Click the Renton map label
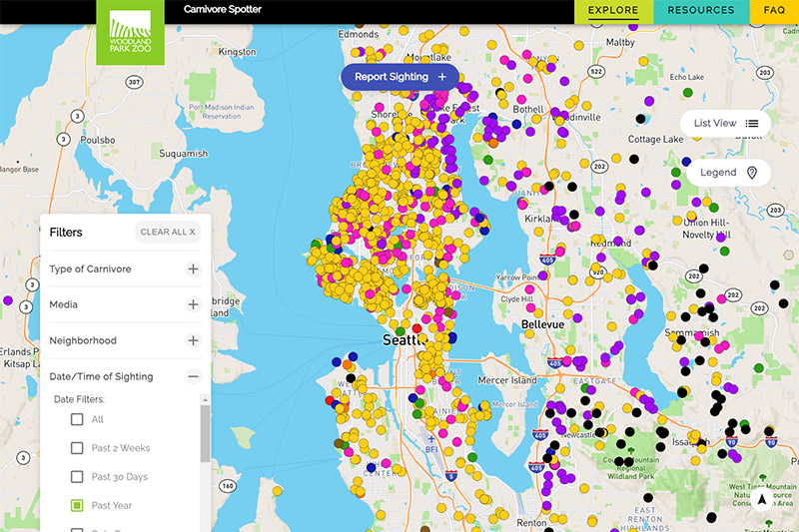This screenshot has width=799, height=532. click(531, 522)
